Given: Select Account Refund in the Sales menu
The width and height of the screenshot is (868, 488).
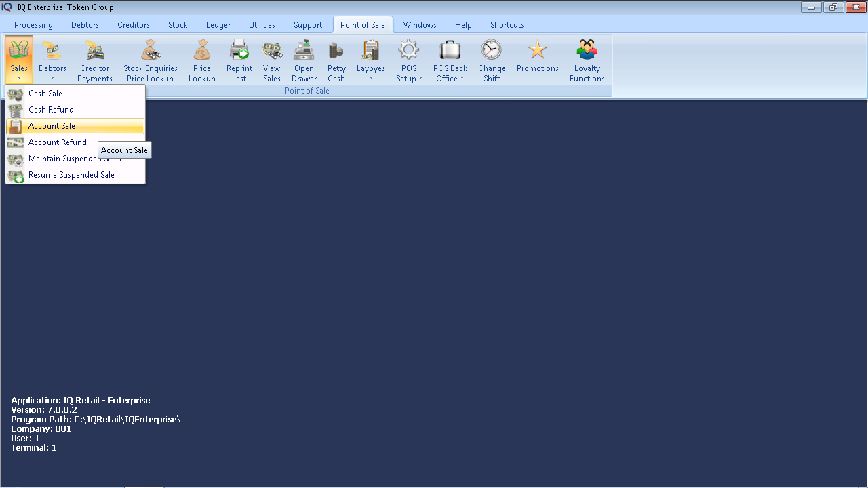Looking at the screenshot, I should [75, 142].
